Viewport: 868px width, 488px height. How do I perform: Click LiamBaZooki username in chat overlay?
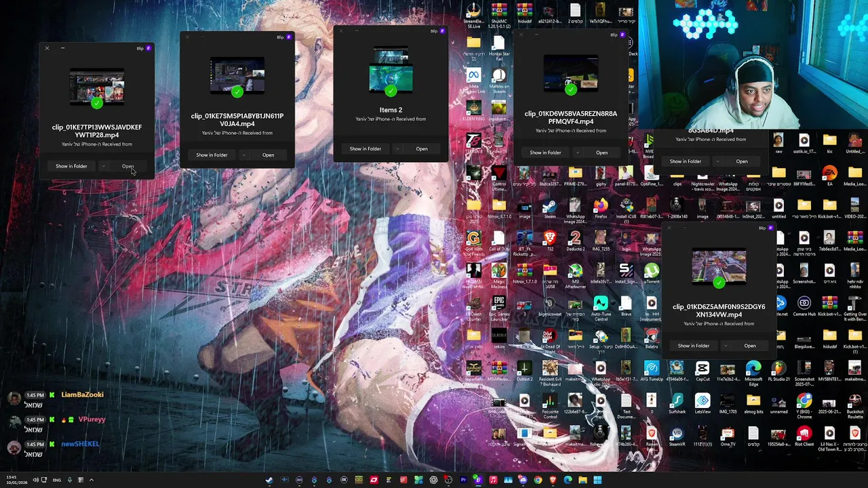click(x=82, y=394)
